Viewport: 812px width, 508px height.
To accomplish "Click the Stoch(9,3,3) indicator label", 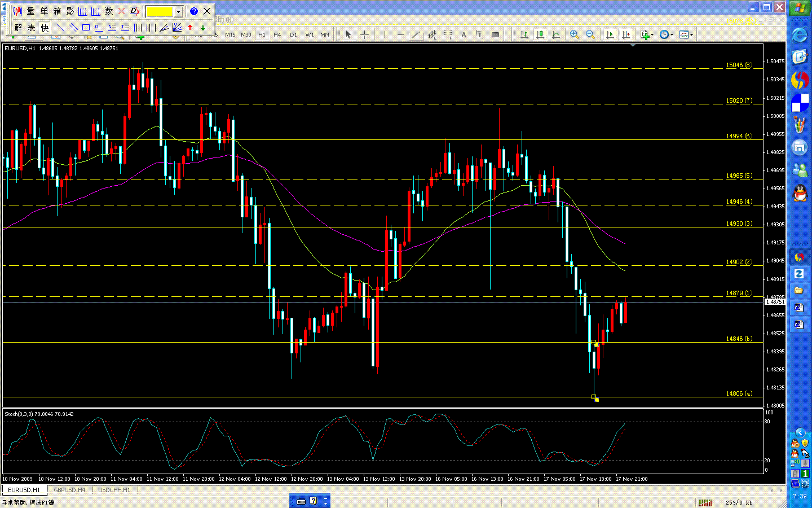I will 39,414.
